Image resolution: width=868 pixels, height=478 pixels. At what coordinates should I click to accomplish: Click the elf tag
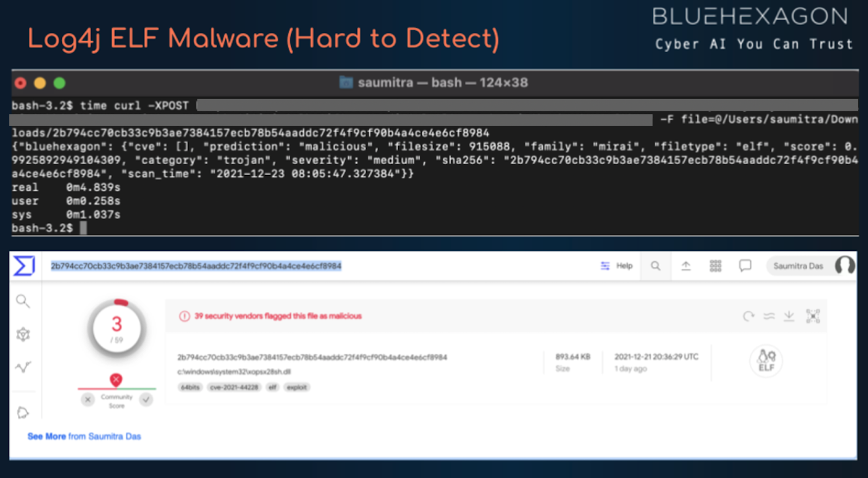pos(272,387)
